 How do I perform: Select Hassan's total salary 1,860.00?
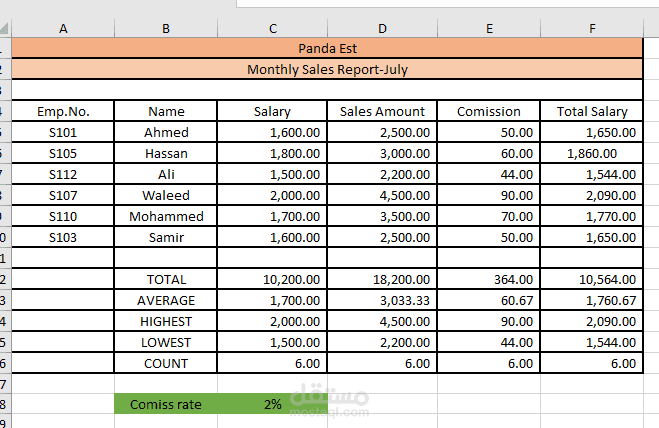592,154
